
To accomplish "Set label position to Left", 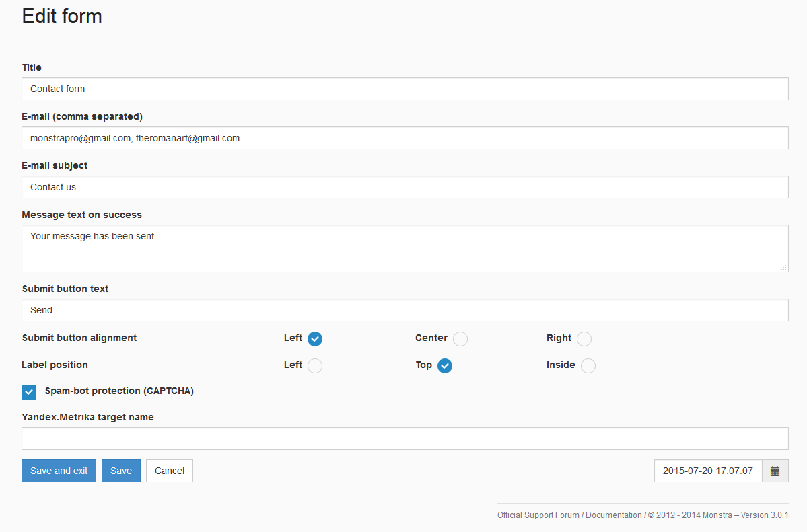I will (x=315, y=366).
